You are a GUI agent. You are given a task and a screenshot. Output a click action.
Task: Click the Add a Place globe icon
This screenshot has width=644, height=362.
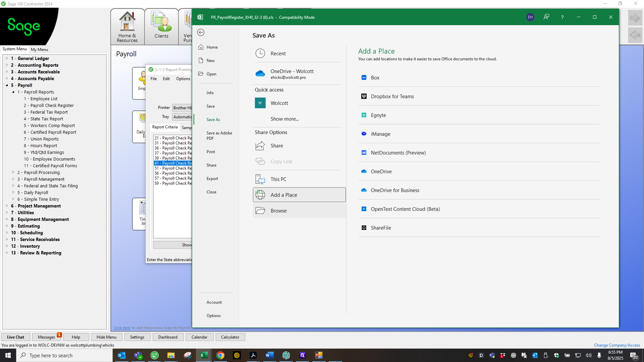point(260,195)
